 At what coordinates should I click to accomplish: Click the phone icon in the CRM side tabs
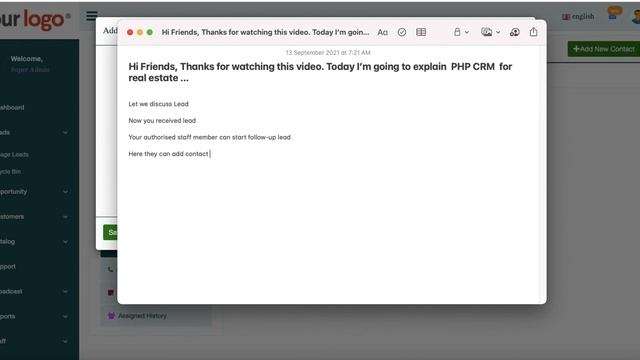click(x=111, y=269)
